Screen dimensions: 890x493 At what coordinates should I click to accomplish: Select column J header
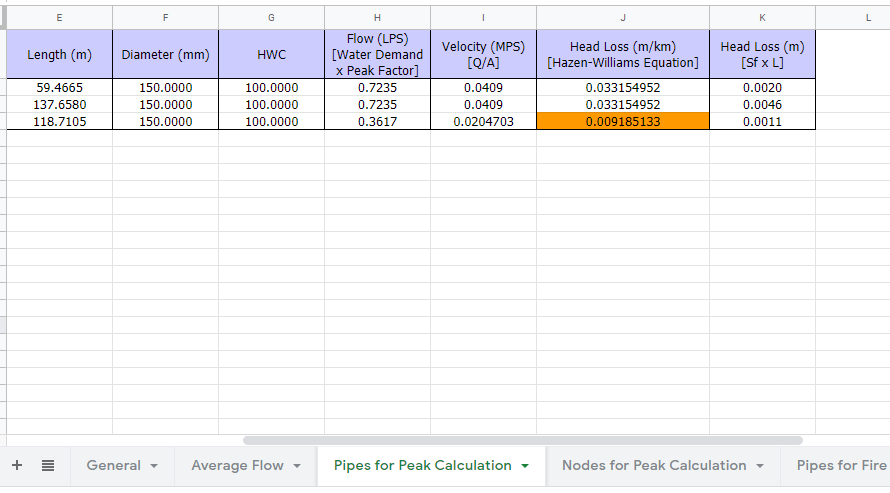623,18
